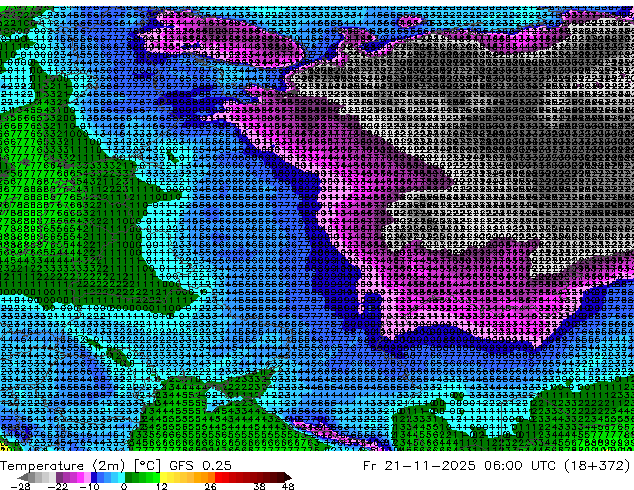Click the '-10' legend value
The width and height of the screenshot is (634, 490).
[89, 486]
